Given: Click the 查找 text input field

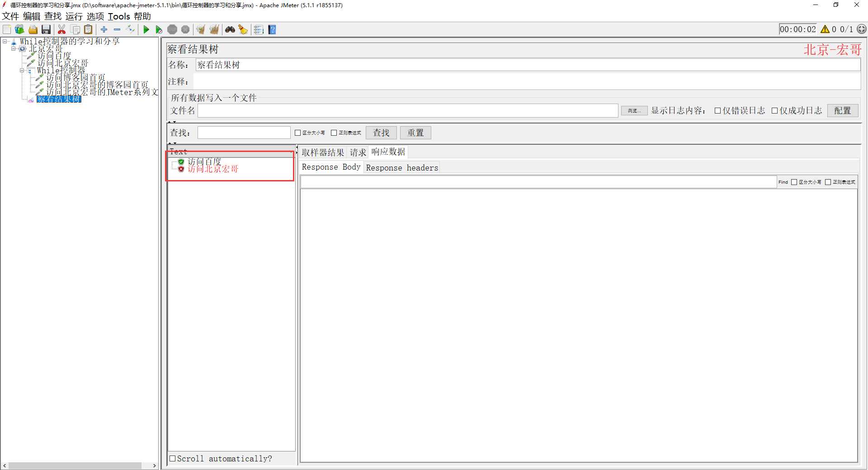Looking at the screenshot, I should click(x=244, y=133).
